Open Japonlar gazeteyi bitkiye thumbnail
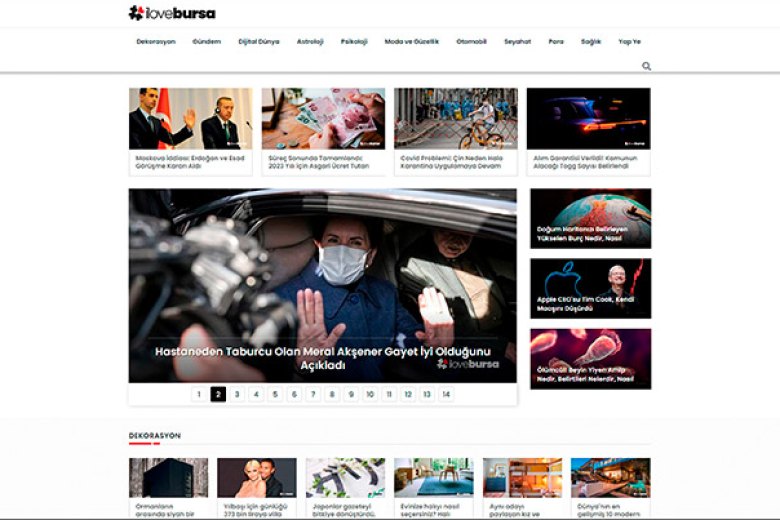780x520 pixels. (345, 478)
